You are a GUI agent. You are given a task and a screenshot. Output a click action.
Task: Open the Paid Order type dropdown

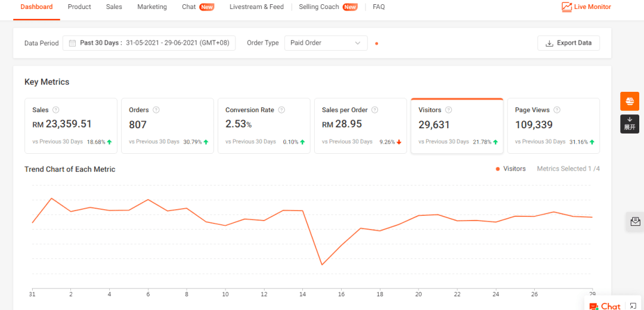[x=325, y=43]
